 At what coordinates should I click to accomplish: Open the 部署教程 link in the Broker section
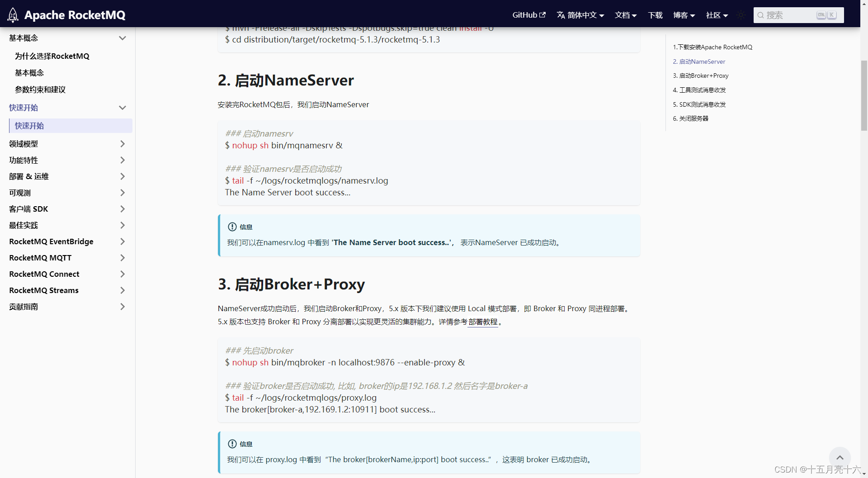pos(483,322)
